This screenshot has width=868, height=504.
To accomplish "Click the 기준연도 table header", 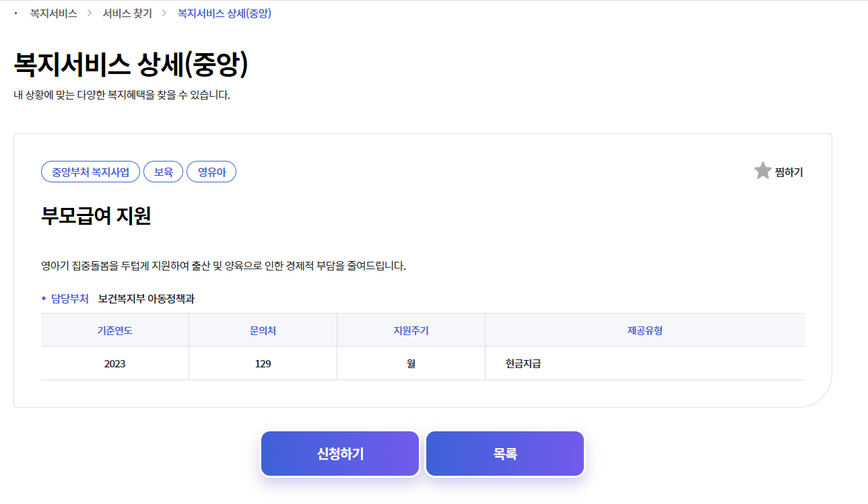I will [x=114, y=329].
